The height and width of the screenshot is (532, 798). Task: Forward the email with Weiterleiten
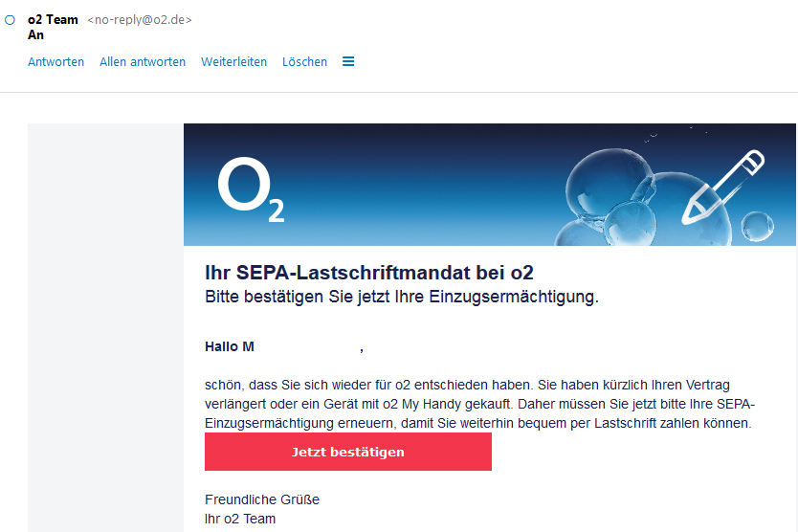coord(233,61)
